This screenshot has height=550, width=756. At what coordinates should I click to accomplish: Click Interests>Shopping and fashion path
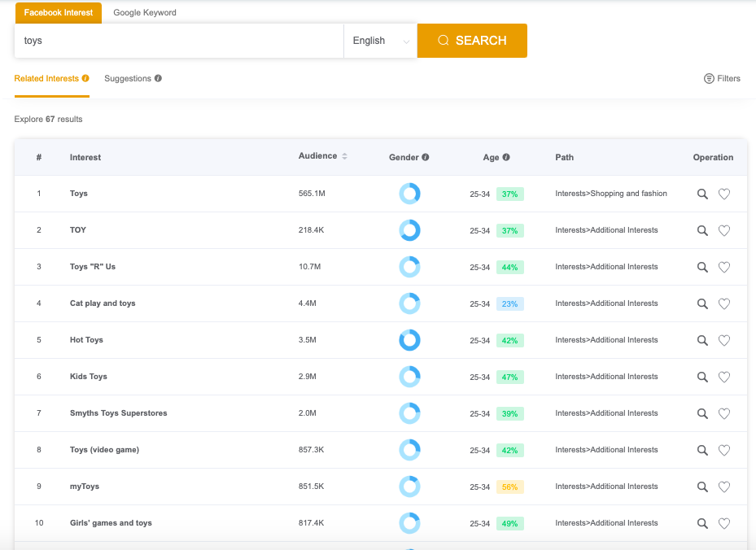point(611,194)
